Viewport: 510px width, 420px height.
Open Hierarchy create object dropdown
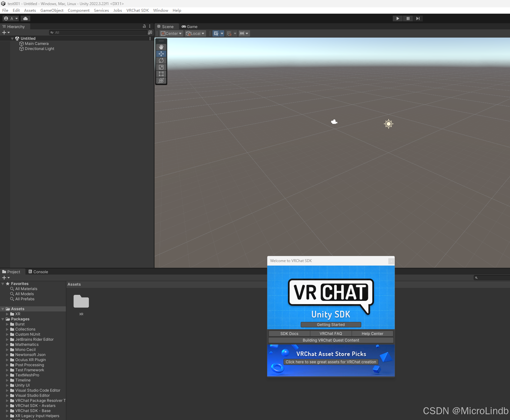pyautogui.click(x=6, y=32)
